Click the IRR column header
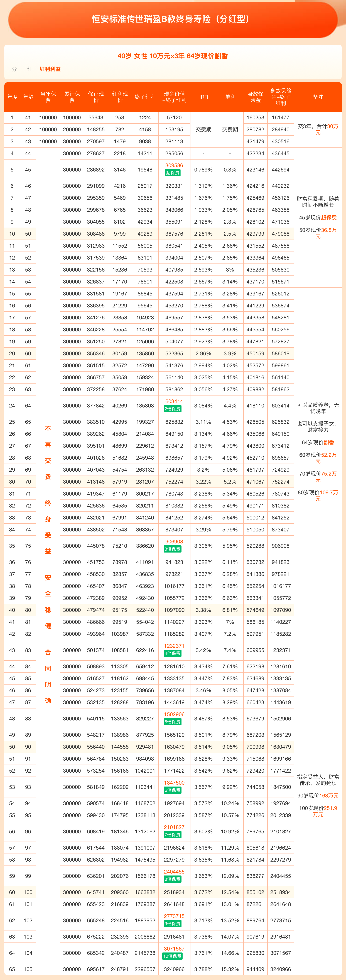This screenshot has width=346, height=980. (x=203, y=97)
